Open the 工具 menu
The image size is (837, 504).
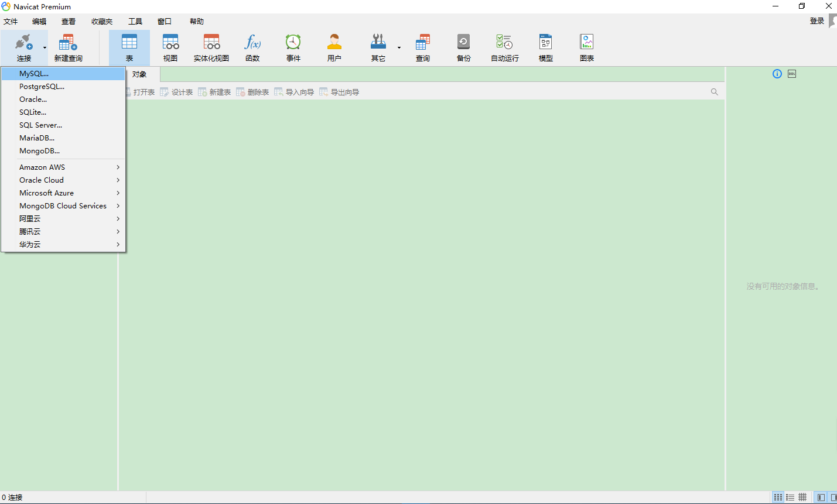tap(135, 22)
